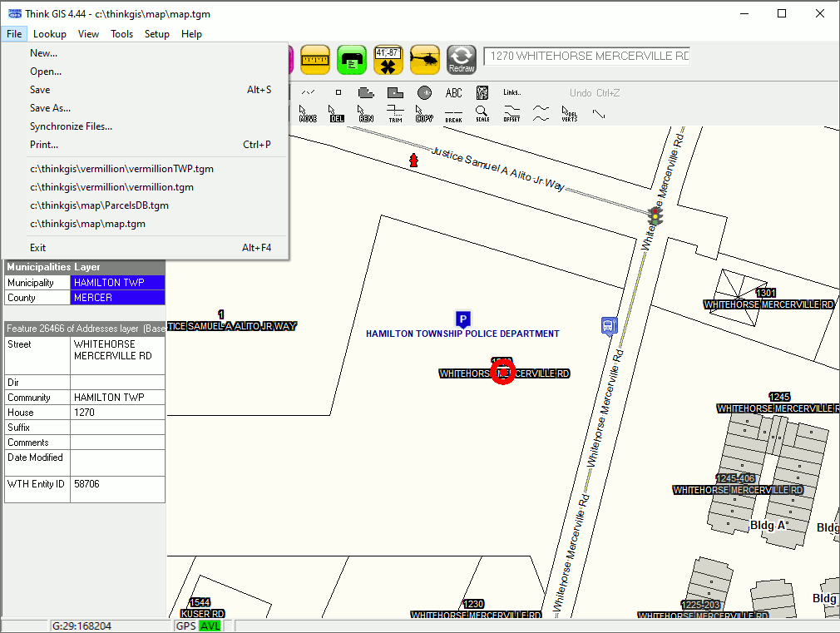Click the green AVL status indicator
This screenshot has height=633, width=840.
(x=210, y=626)
